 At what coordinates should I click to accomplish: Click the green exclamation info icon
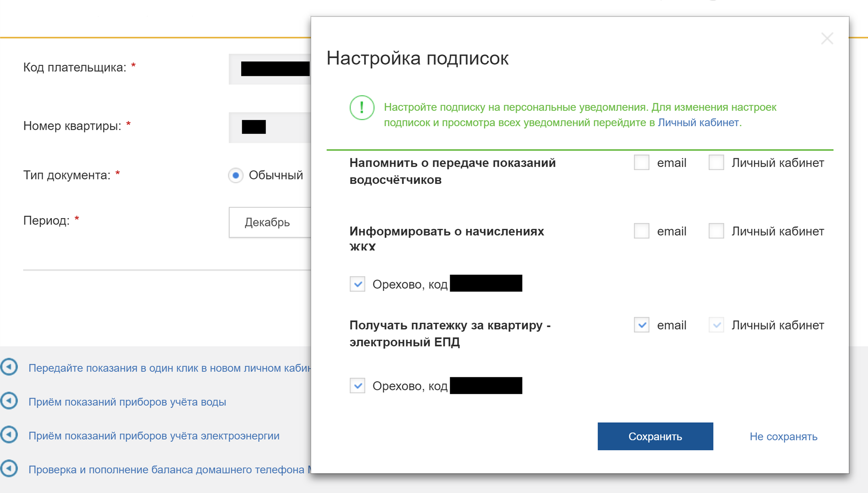[x=362, y=108]
